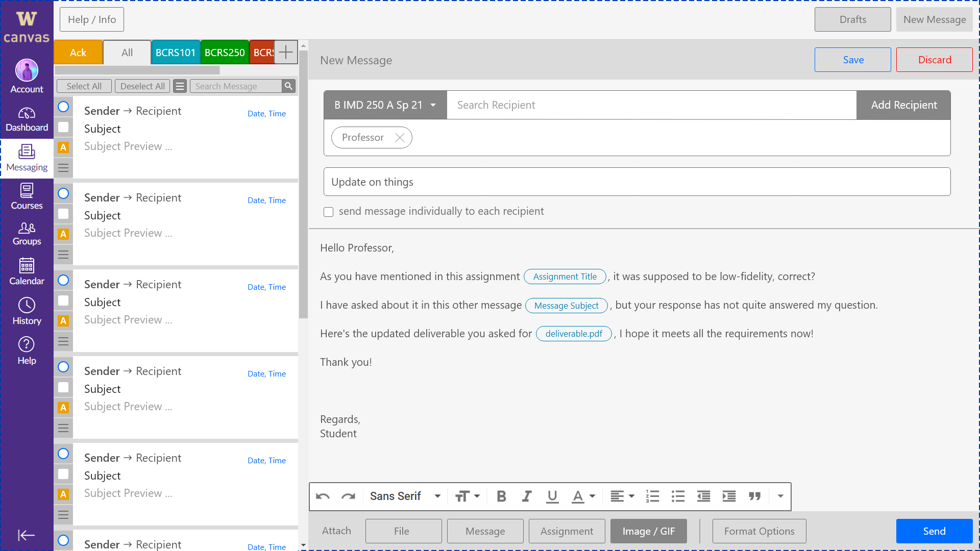Remove the Professor recipient chip

pyautogui.click(x=400, y=138)
